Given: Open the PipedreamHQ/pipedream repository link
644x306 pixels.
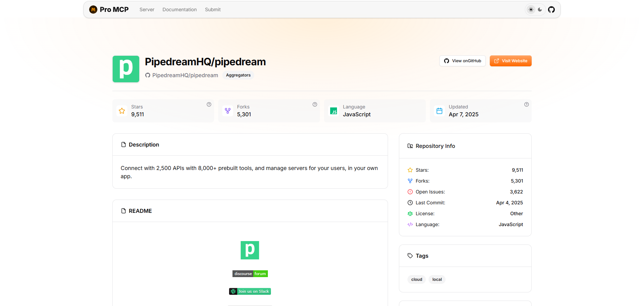Looking at the screenshot, I should pos(181,75).
